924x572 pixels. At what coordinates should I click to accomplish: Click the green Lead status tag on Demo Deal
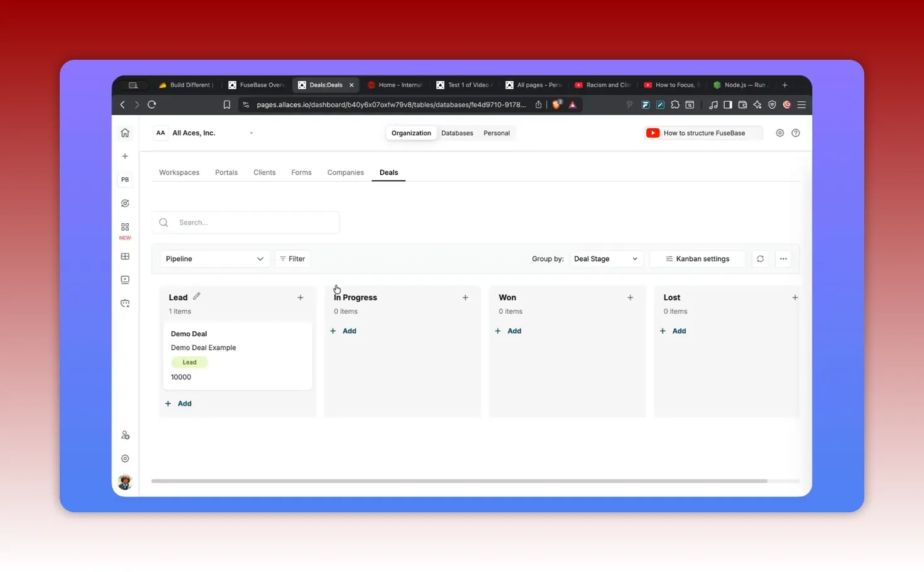click(x=189, y=362)
